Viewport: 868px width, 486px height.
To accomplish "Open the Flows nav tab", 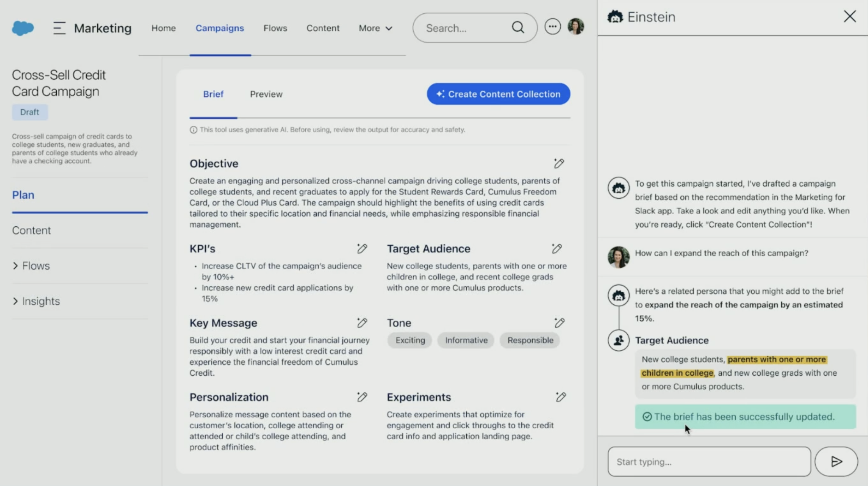I will click(x=275, y=28).
